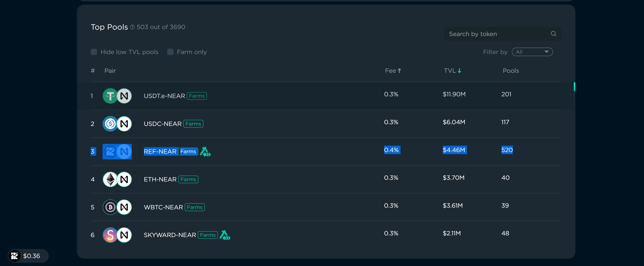The width and height of the screenshot is (644, 266).
Task: Click the ETH token icon in pair 4
Action: 111,179
